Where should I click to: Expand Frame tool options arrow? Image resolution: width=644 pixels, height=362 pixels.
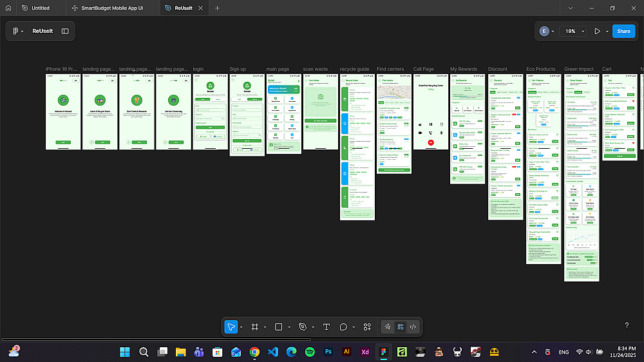pos(265,327)
